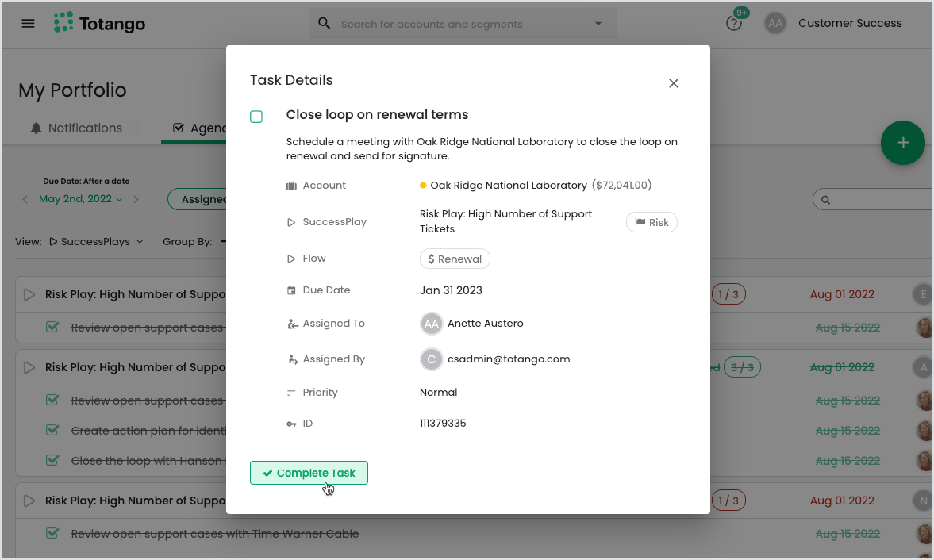Viewport: 934px width, 560px height.
Task: Click the Due Date calendar icon
Action: pyautogui.click(x=291, y=289)
